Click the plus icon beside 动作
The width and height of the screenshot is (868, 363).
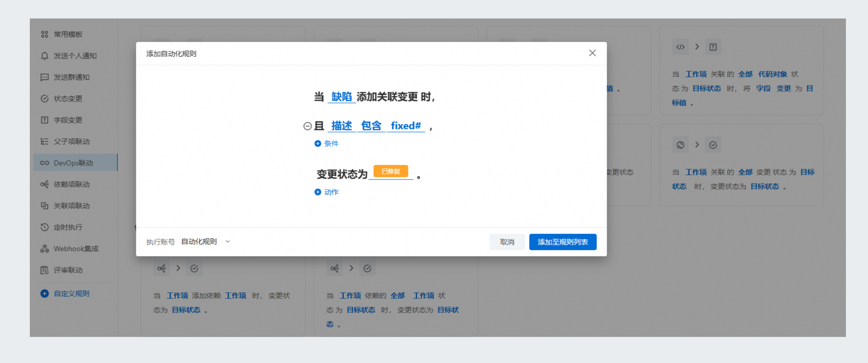(x=317, y=192)
